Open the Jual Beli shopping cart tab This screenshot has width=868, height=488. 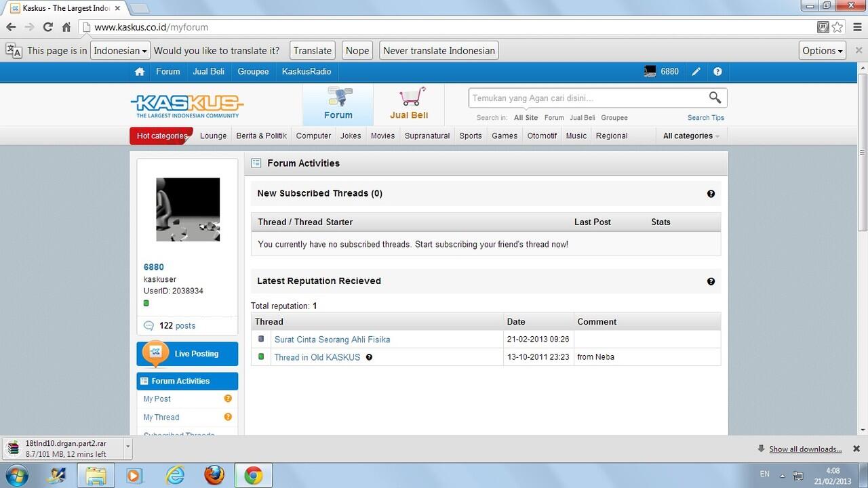point(409,104)
